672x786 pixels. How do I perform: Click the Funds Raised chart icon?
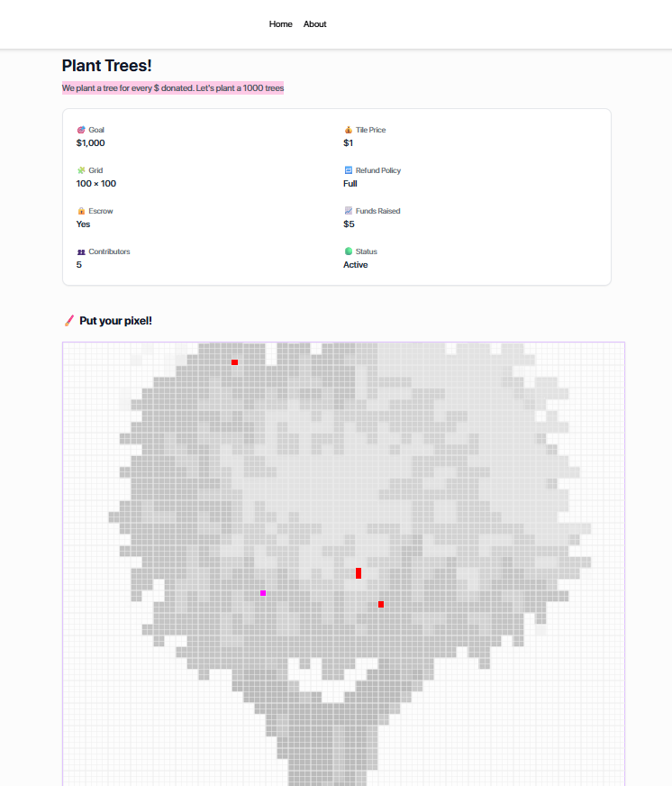tap(349, 211)
